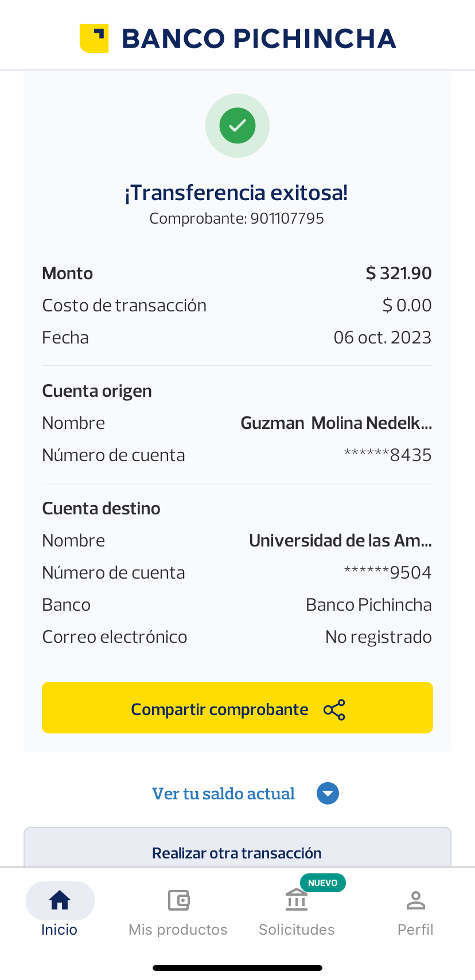The width and height of the screenshot is (475, 980).
Task: Tap the truncated origin name Guzman Molina
Action: (336, 423)
